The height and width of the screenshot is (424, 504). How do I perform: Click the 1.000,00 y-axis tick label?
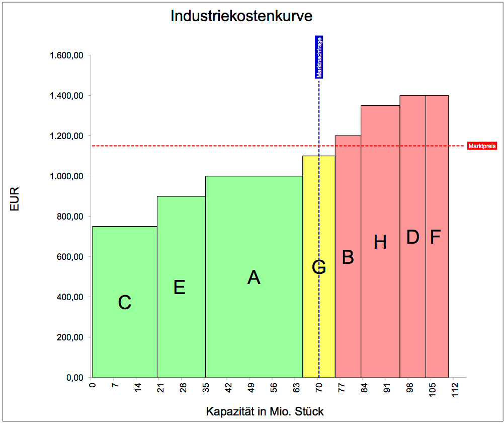click(66, 176)
